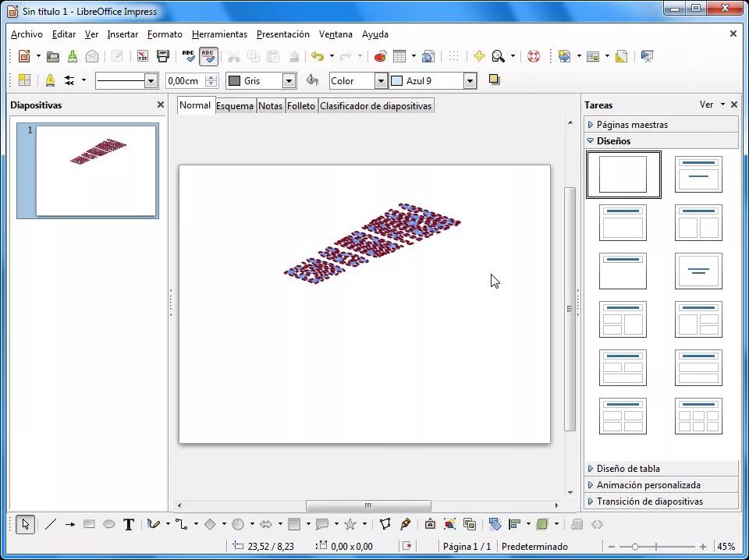This screenshot has width=749, height=560.
Task: Open the line style dropdown
Action: pyautogui.click(x=151, y=81)
